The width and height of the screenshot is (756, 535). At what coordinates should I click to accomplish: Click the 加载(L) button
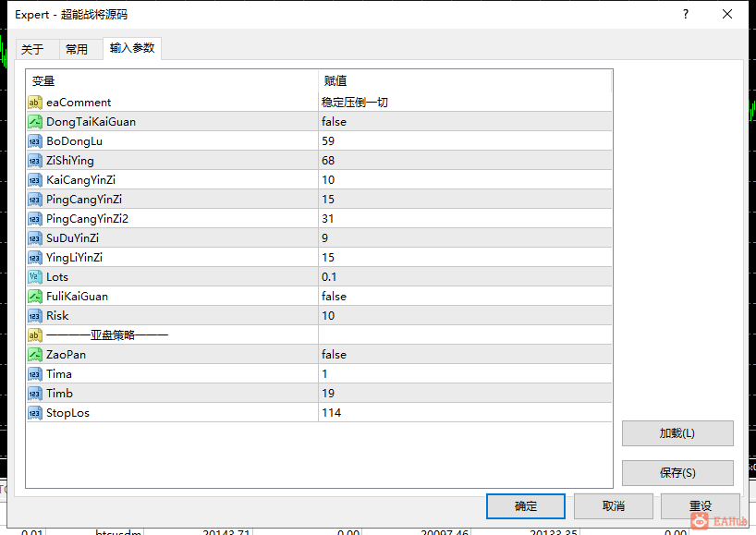click(x=677, y=433)
